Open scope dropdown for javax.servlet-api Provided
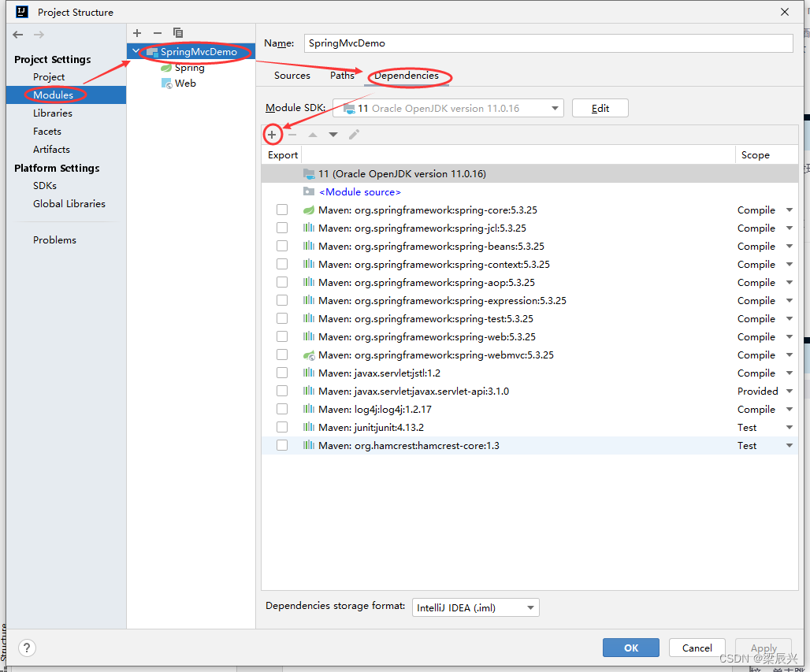This screenshot has height=672, width=810. pyautogui.click(x=790, y=391)
